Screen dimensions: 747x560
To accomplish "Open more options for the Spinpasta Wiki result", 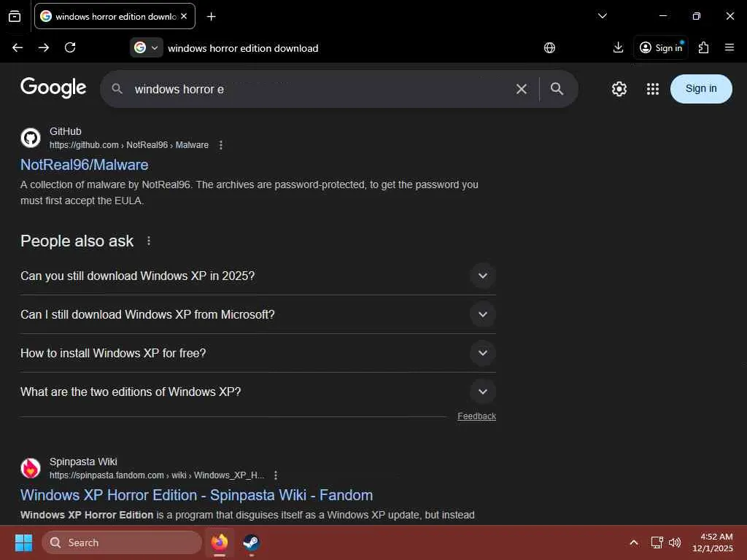I will (275, 475).
